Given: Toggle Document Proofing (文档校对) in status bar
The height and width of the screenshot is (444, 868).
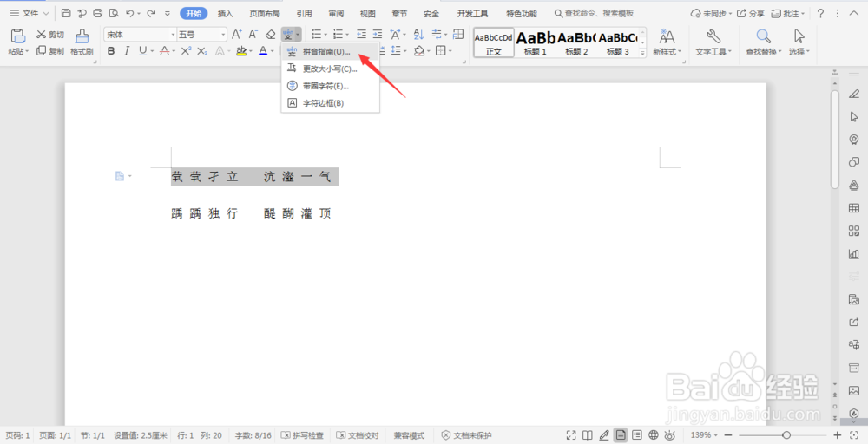Looking at the screenshot, I should 358,435.
